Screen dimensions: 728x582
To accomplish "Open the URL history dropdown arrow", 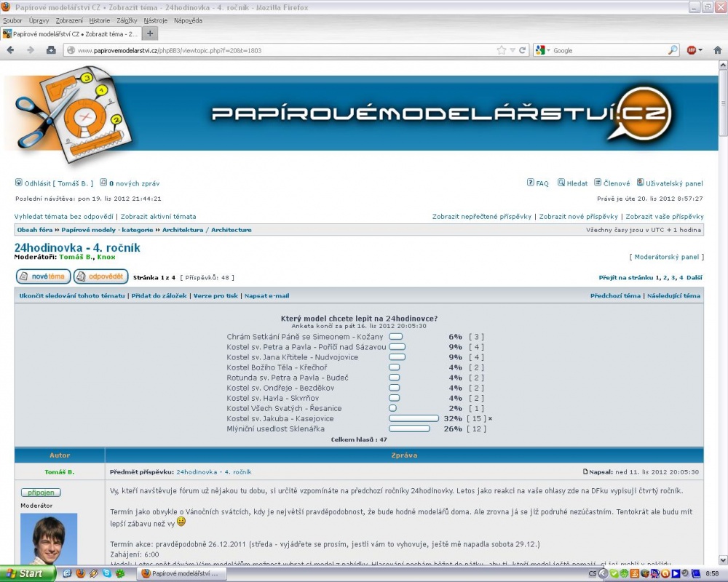I will pos(513,50).
